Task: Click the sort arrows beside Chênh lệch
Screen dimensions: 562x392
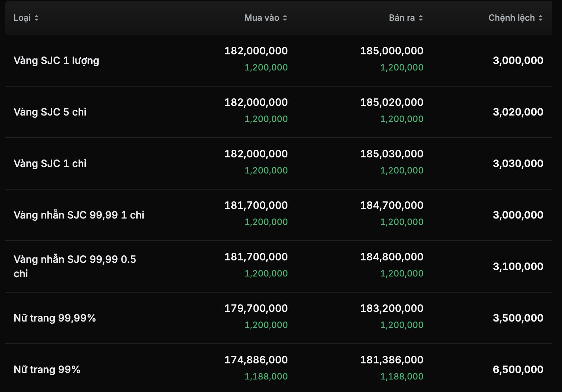Action: coord(541,18)
